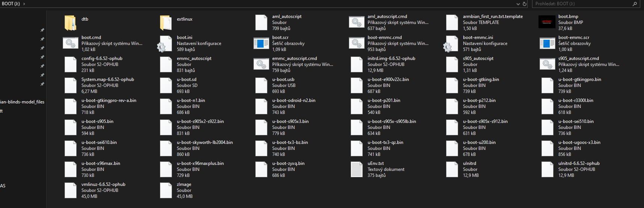Open the extlinux folder

166,22
